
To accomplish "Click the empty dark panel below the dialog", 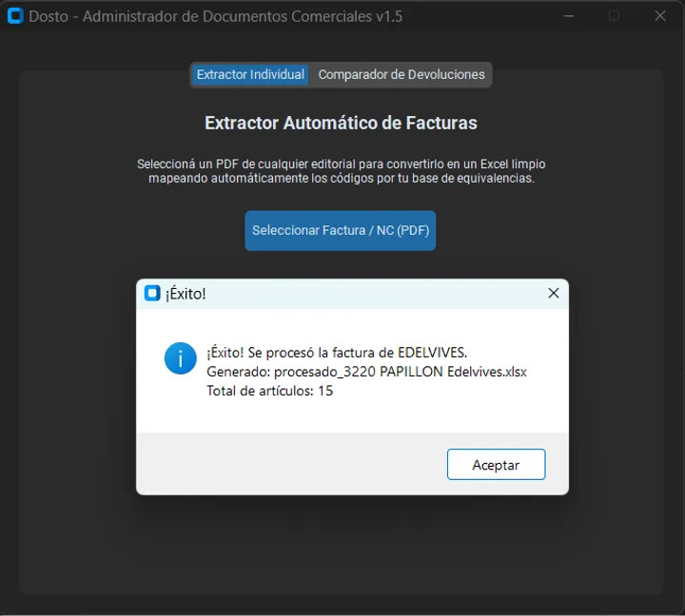I will (342, 545).
